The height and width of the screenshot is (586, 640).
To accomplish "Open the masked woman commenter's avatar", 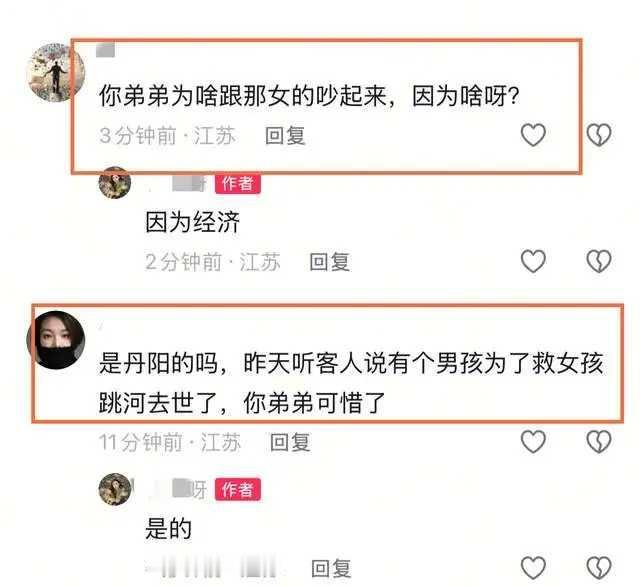I will pos(56,340).
